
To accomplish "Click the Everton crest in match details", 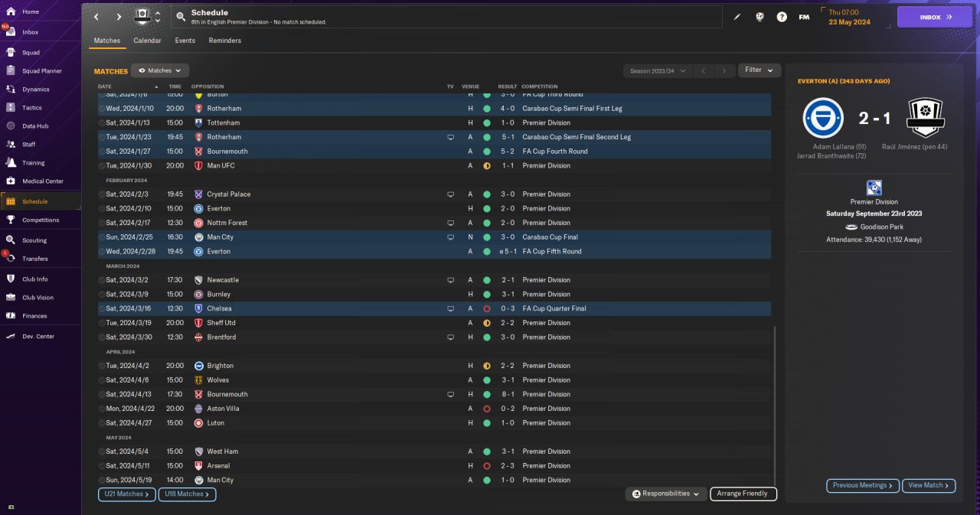I will click(823, 118).
